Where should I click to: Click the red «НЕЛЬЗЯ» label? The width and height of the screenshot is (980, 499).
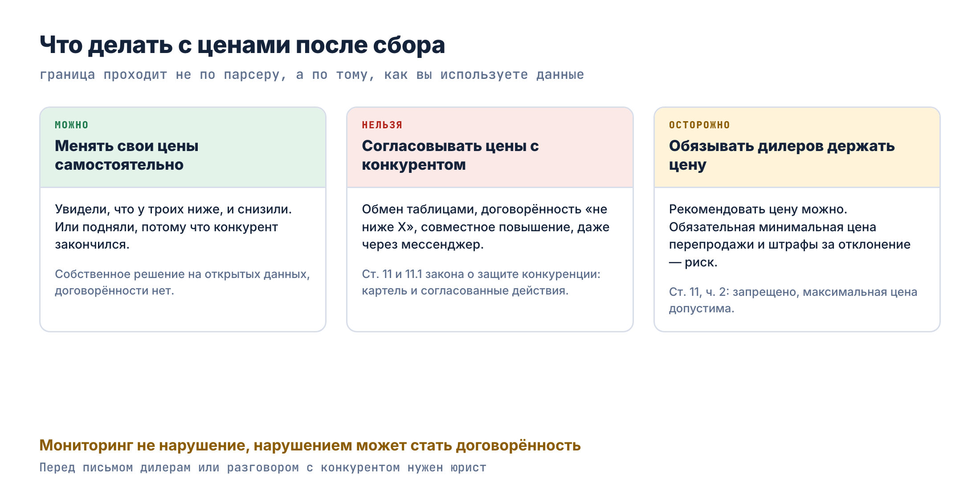coord(382,125)
